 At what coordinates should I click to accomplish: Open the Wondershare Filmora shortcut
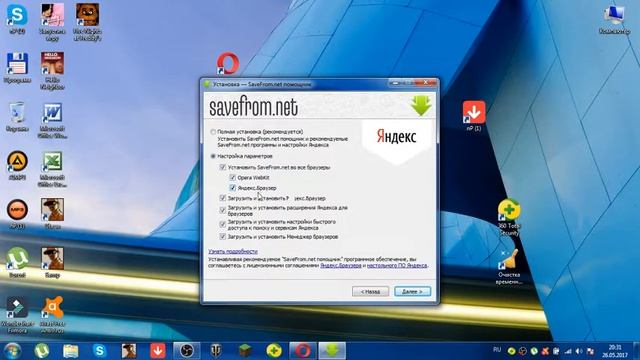click(17, 314)
